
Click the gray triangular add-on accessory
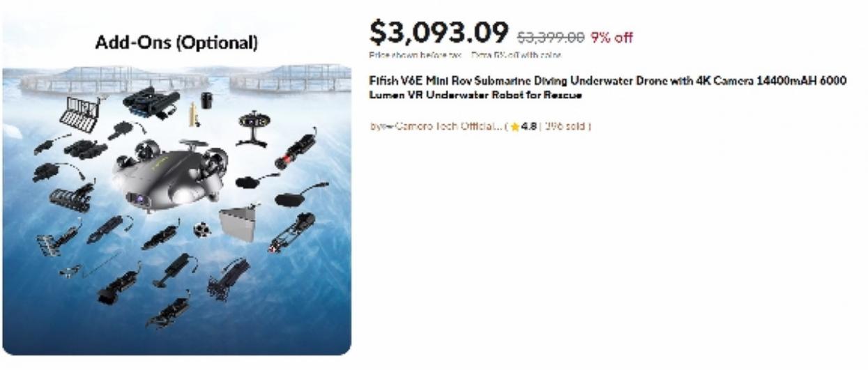238,224
